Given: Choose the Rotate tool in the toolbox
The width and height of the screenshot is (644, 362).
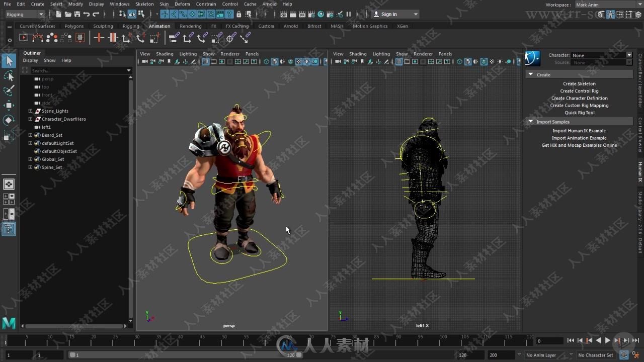Looking at the screenshot, I should coord(9,120).
